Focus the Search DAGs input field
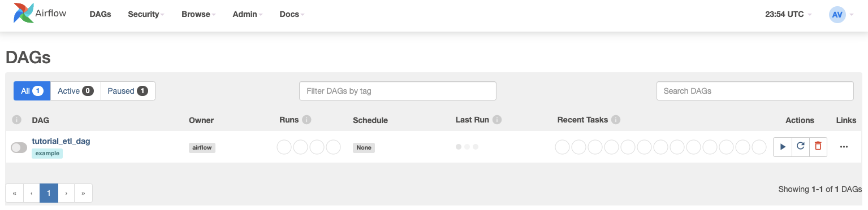The width and height of the screenshot is (868, 210). click(755, 91)
